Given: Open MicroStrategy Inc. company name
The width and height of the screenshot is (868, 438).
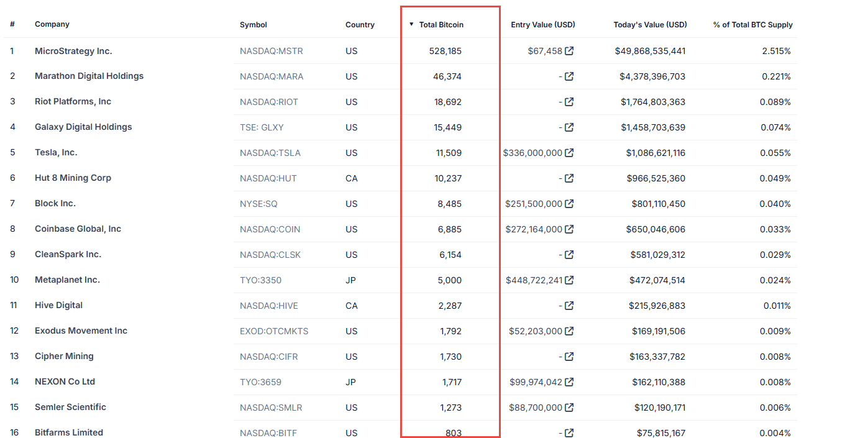Looking at the screenshot, I should pyautogui.click(x=73, y=51).
